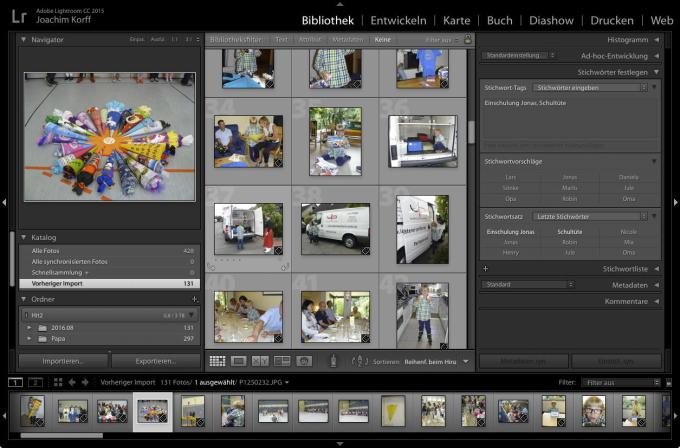Click plus icon beside Stichwortliste
The image size is (680, 448).
(x=485, y=268)
